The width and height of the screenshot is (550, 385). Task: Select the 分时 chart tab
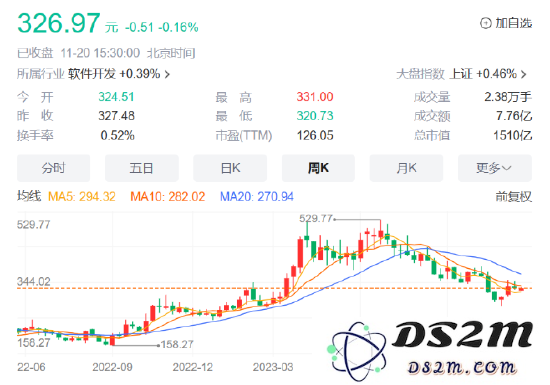pyautogui.click(x=53, y=168)
